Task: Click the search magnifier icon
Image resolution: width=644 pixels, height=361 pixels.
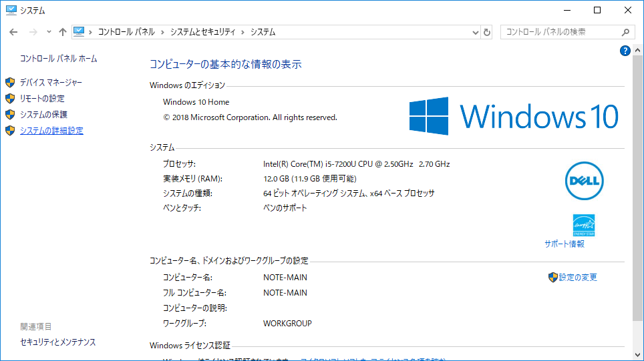Action: click(x=625, y=32)
